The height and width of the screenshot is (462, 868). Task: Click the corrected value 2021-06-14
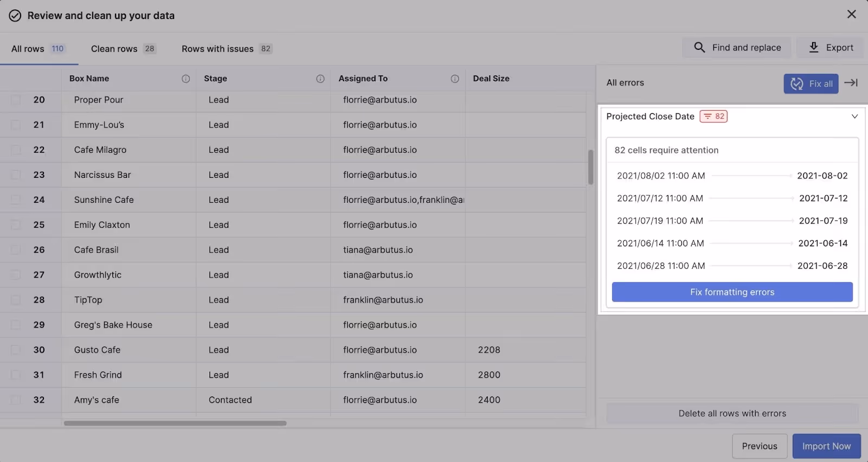point(823,243)
